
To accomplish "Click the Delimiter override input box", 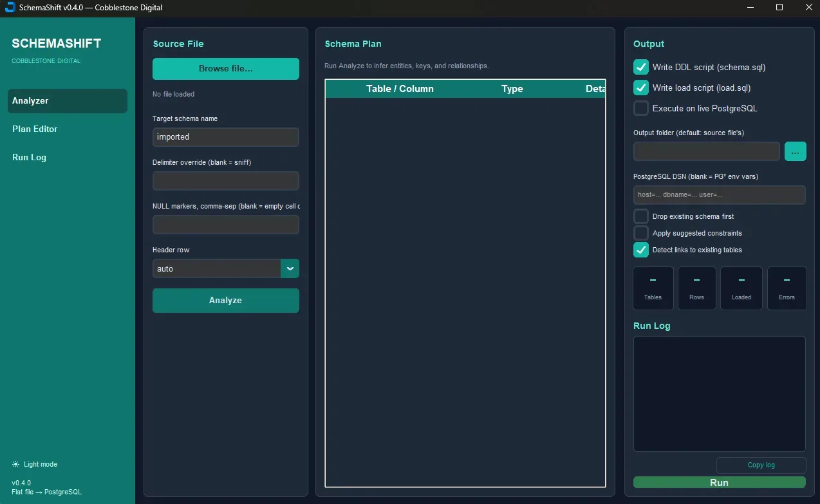I will pyautogui.click(x=226, y=181).
